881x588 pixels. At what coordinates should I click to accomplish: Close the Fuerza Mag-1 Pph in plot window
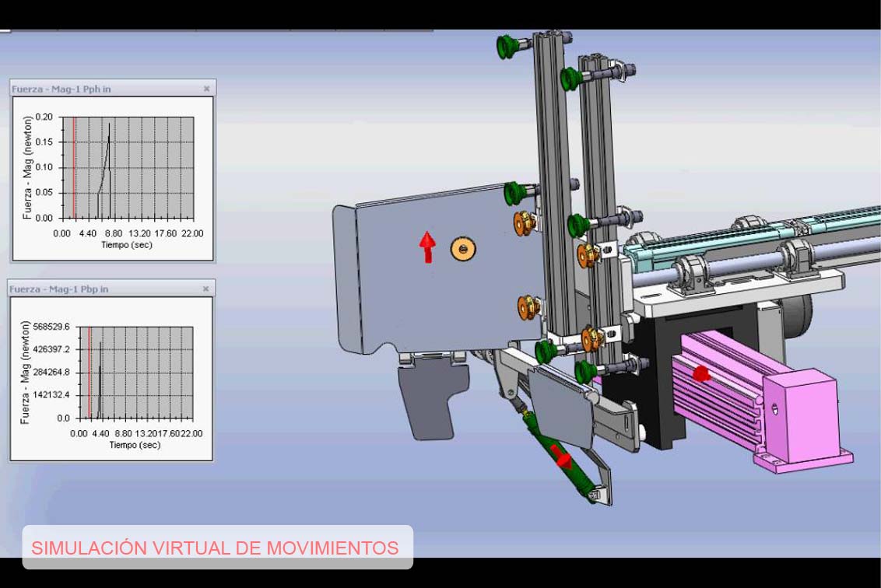tap(207, 89)
